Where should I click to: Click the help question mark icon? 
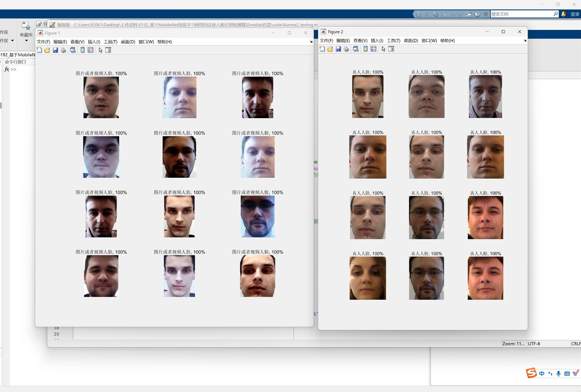477,14
